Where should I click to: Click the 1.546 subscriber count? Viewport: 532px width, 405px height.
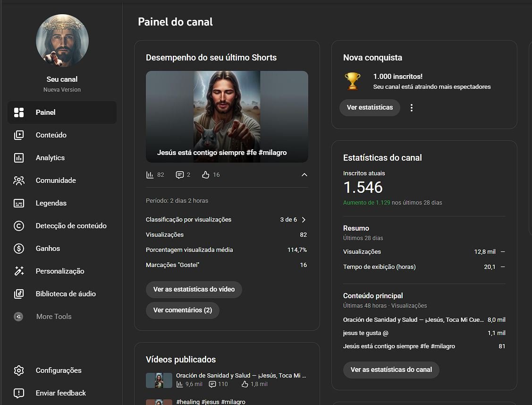click(x=363, y=188)
